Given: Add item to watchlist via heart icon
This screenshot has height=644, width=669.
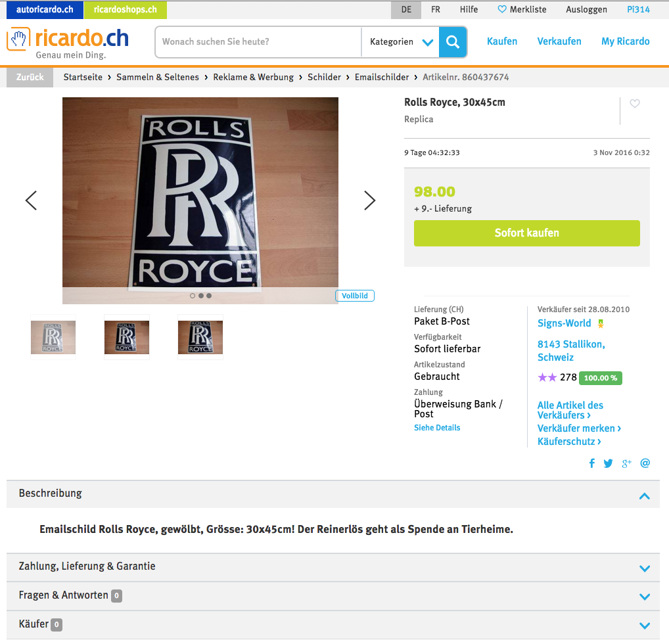Looking at the screenshot, I should 634,103.
